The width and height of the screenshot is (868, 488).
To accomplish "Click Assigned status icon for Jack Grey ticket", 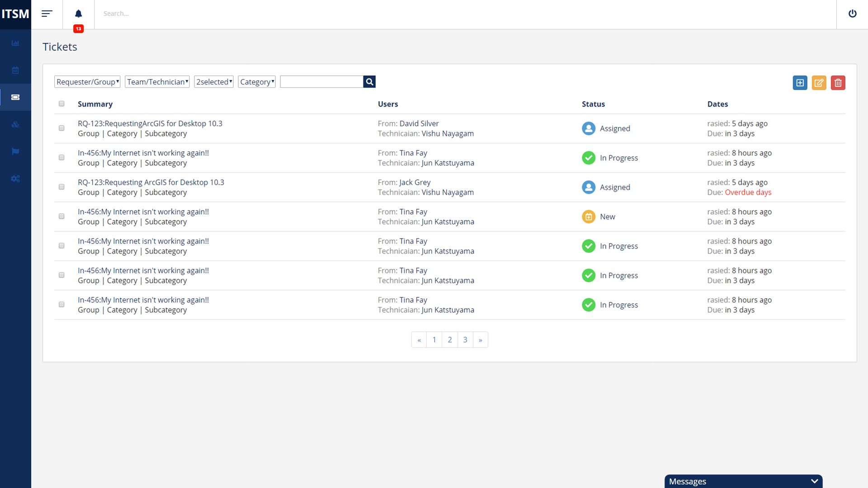I will (x=588, y=187).
